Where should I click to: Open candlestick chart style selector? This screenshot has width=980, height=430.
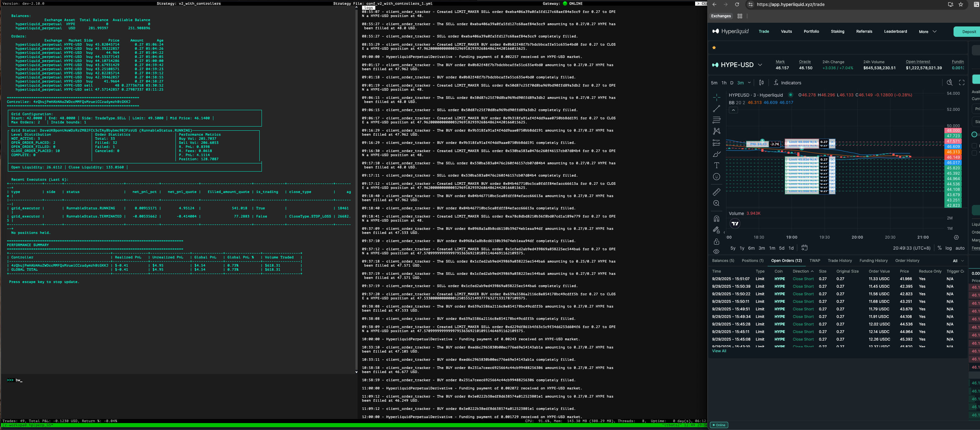761,82
